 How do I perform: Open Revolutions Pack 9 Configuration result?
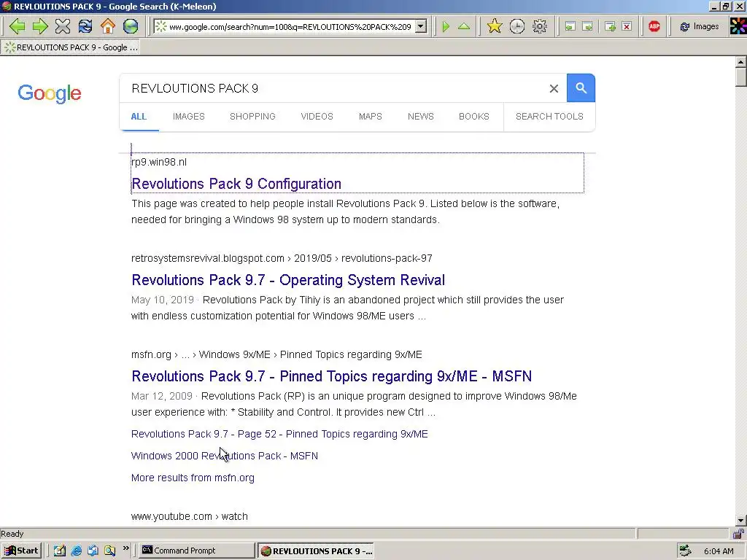(236, 184)
